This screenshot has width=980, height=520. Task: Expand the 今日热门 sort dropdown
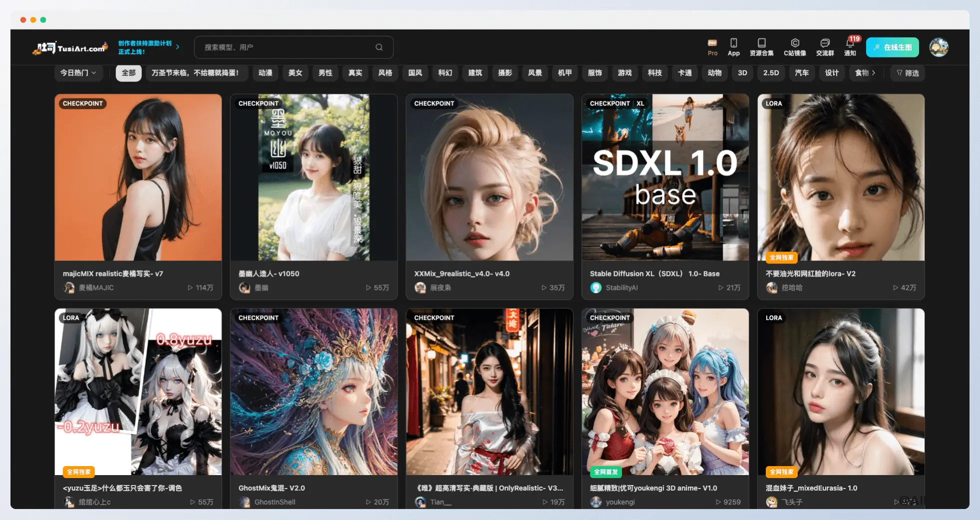pyautogui.click(x=78, y=73)
